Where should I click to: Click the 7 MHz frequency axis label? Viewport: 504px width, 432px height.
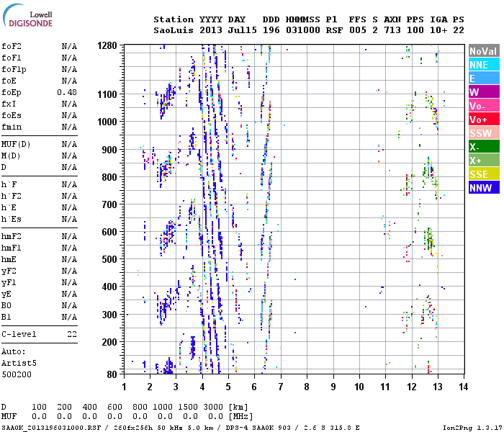coord(281,387)
